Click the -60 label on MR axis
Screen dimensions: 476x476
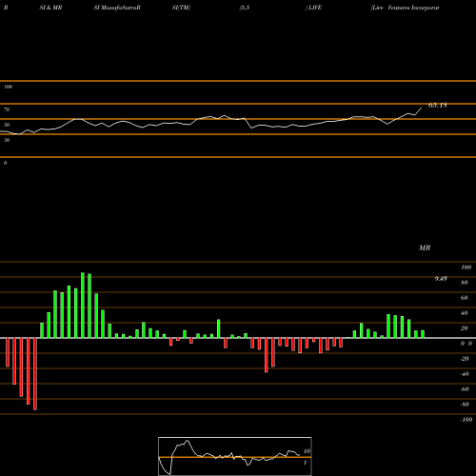465,389
